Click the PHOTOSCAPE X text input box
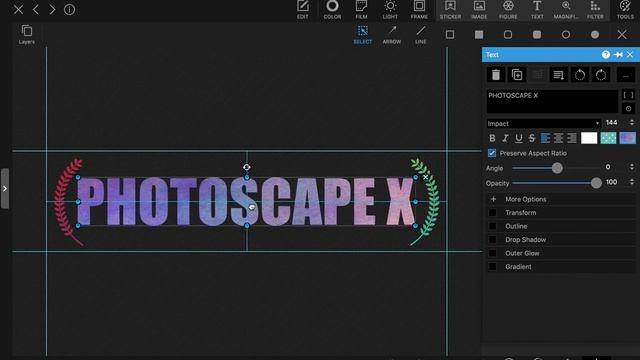 coord(552,101)
